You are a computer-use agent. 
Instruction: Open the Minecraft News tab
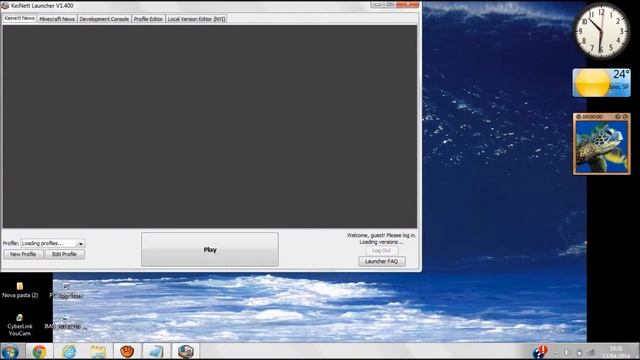point(57,19)
